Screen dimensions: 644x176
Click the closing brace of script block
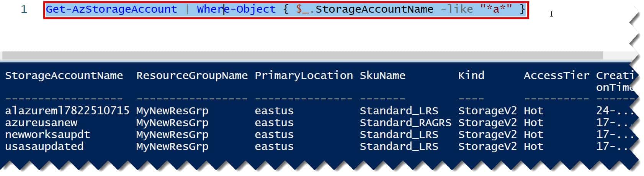[x=522, y=9]
